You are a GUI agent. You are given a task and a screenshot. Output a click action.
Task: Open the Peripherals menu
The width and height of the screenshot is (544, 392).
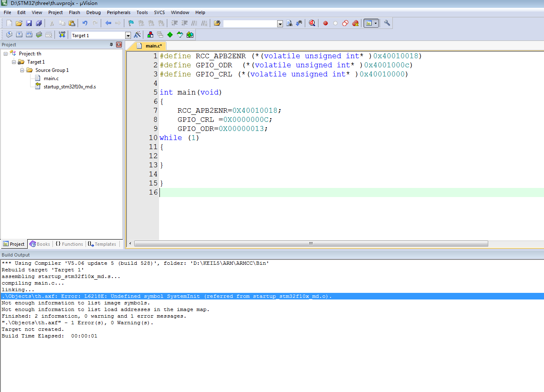click(119, 12)
